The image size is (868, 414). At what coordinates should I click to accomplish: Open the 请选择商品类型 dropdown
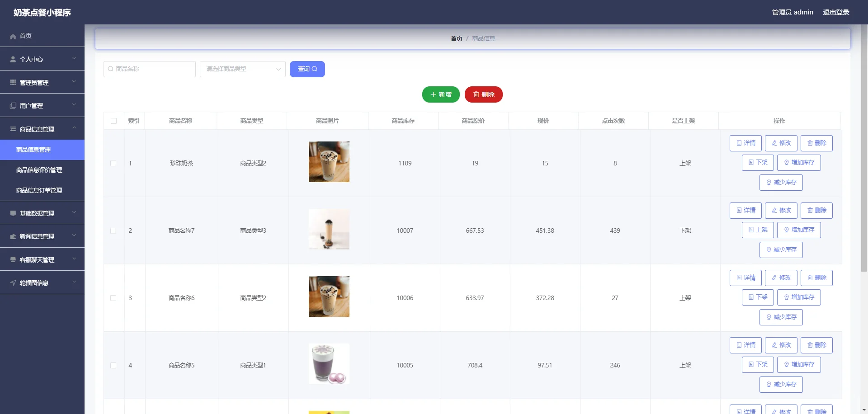point(242,69)
